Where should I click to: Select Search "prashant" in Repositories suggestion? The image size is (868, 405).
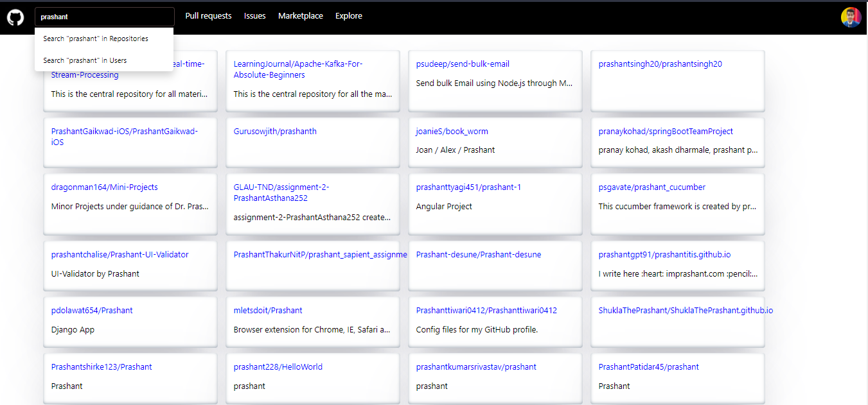point(95,39)
